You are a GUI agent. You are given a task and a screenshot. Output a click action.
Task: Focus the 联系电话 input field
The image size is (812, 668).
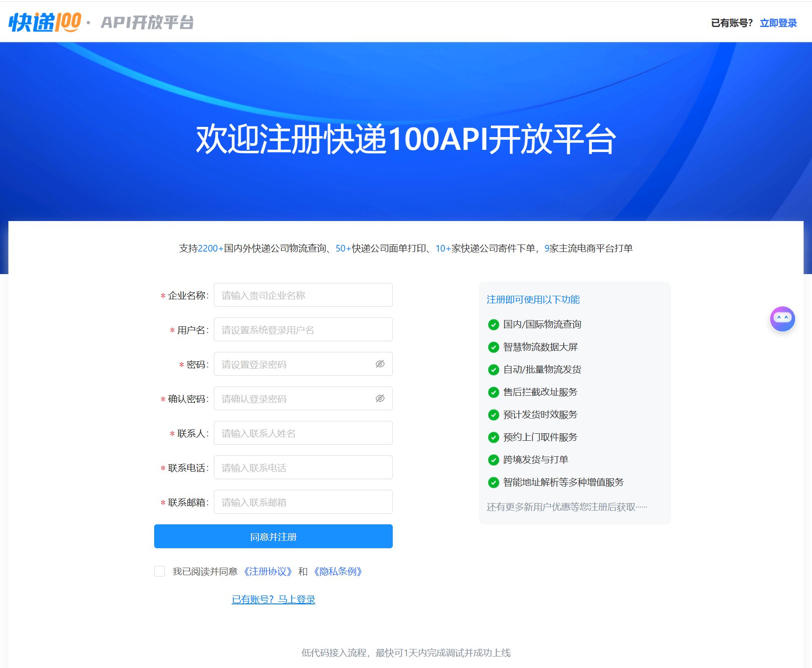point(303,467)
